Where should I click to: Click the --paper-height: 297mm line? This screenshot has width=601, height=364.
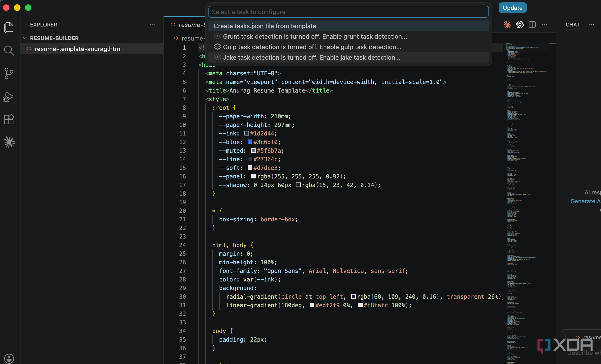click(257, 125)
